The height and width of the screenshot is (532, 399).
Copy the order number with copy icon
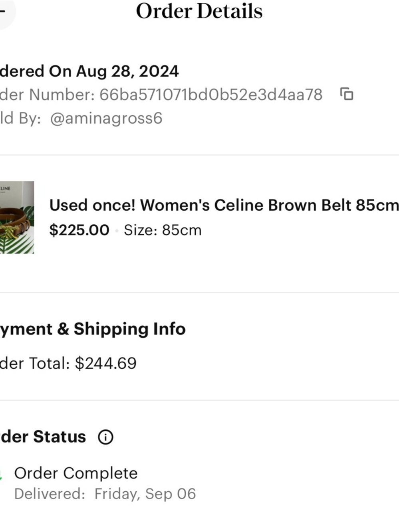coord(346,95)
